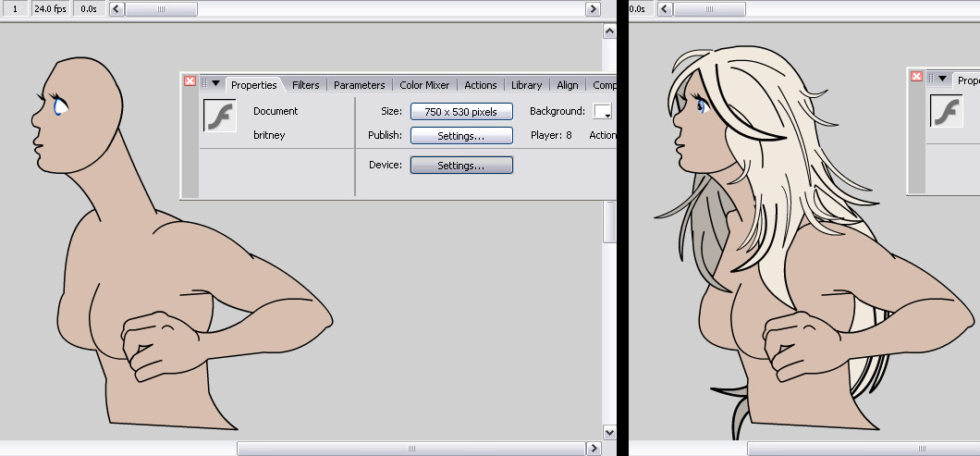Select the Properties tab beside Filters
This screenshot has width=980, height=456.
coord(253,85)
